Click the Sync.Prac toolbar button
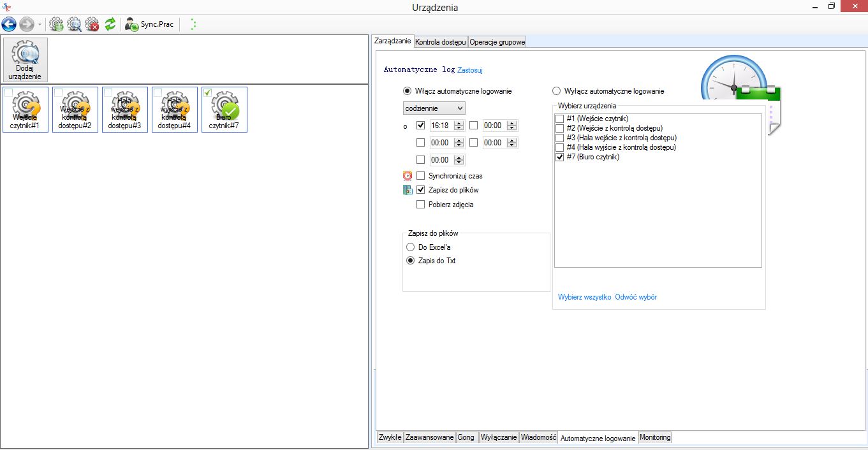 [x=150, y=25]
